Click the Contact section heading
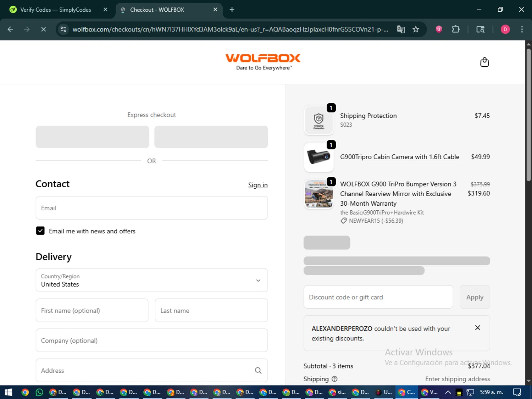Viewport: 532px width, 399px height. pyautogui.click(x=52, y=184)
